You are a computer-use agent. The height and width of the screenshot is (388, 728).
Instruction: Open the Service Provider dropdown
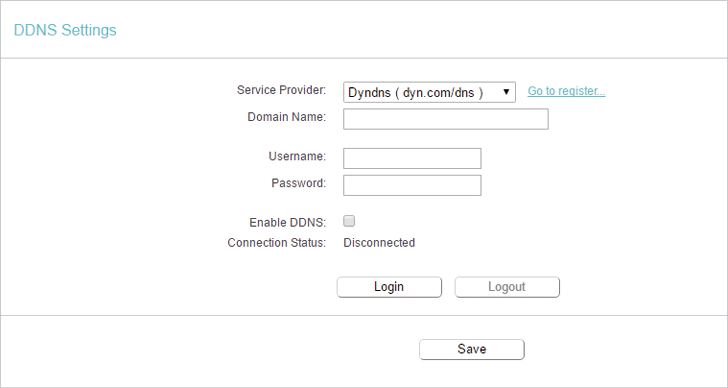click(x=429, y=92)
